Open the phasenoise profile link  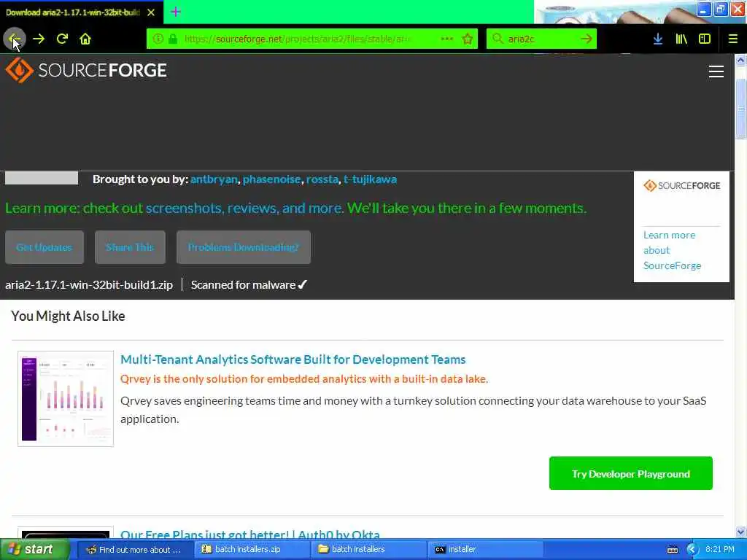271,179
